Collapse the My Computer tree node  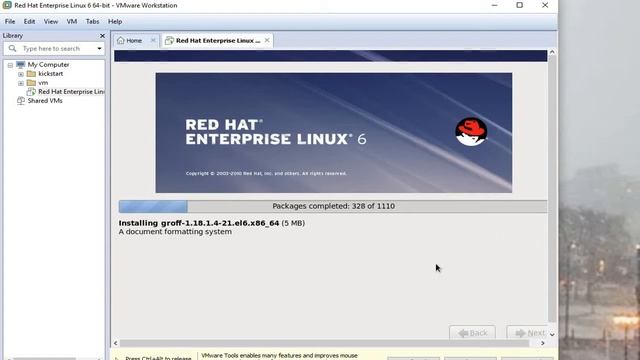[x=10, y=65]
